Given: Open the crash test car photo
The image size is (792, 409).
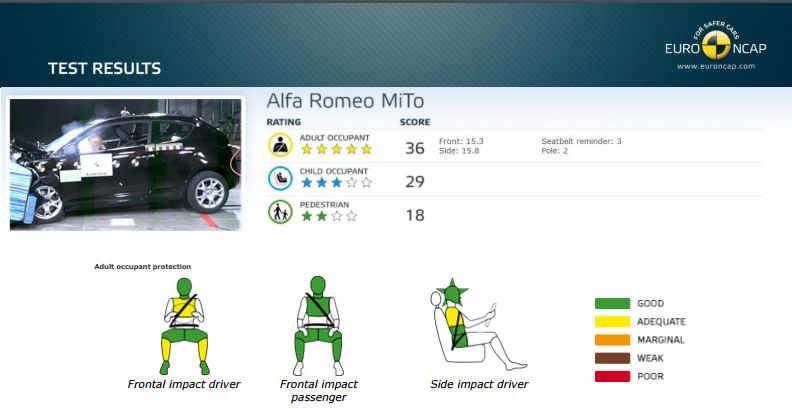Looking at the screenshot, I should (125, 164).
